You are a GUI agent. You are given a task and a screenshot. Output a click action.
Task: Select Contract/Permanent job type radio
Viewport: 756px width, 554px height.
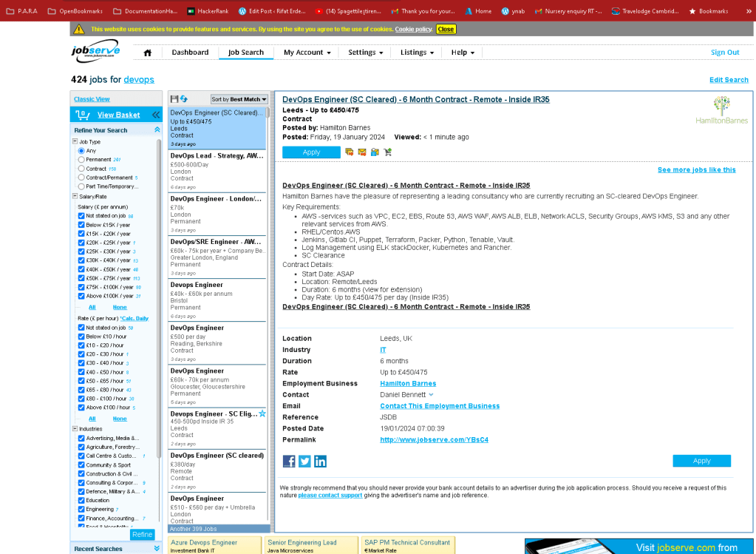point(81,178)
